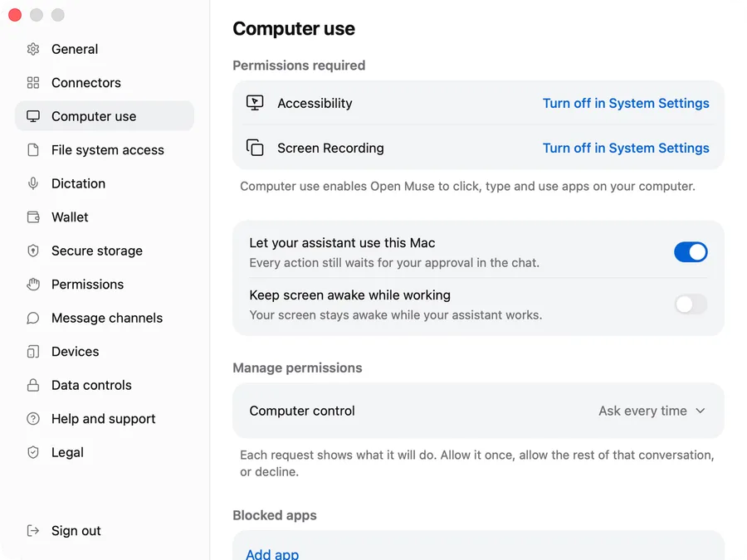This screenshot has height=560, width=747.
Task: Click the Screen Recording permission label
Action: click(x=330, y=149)
